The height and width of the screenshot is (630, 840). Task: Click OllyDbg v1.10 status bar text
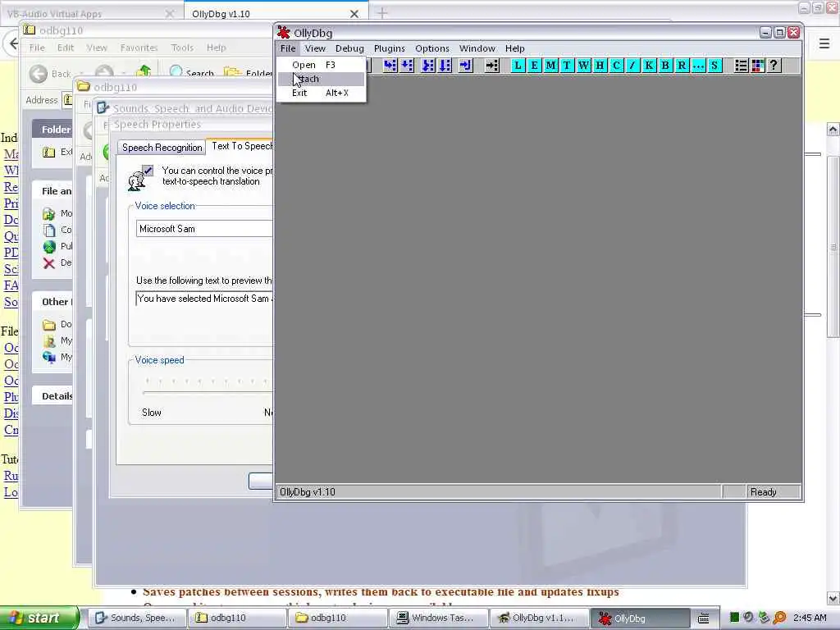pyautogui.click(x=308, y=492)
